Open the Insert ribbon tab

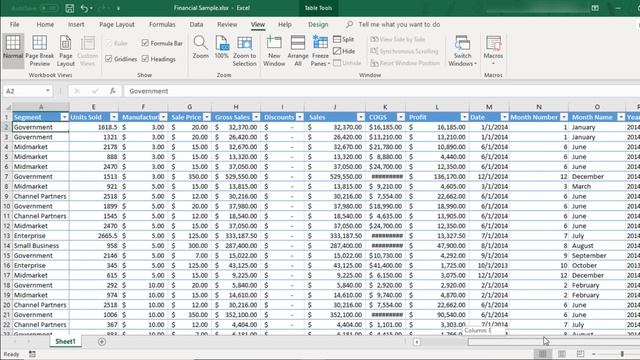(76, 24)
